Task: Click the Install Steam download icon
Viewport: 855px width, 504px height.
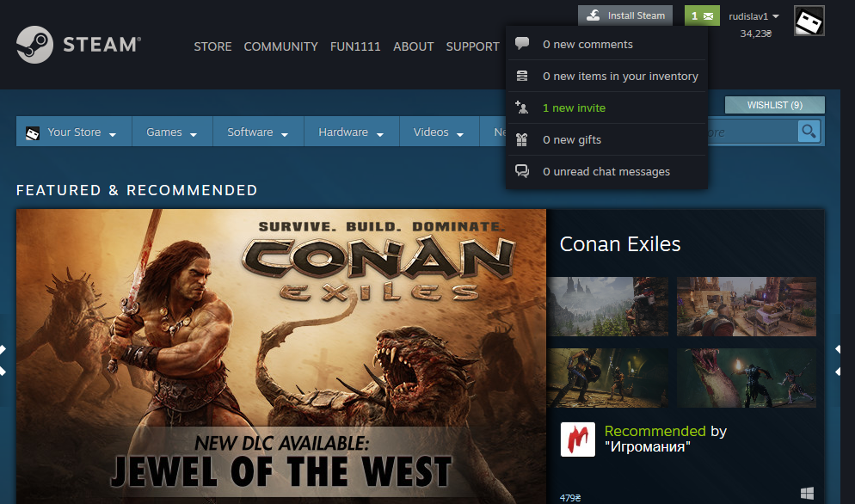Action: pos(593,15)
